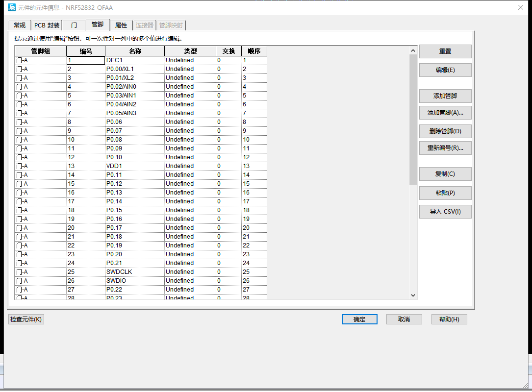Select the P0.14 name cell
532x392 pixels.
[x=135, y=201]
